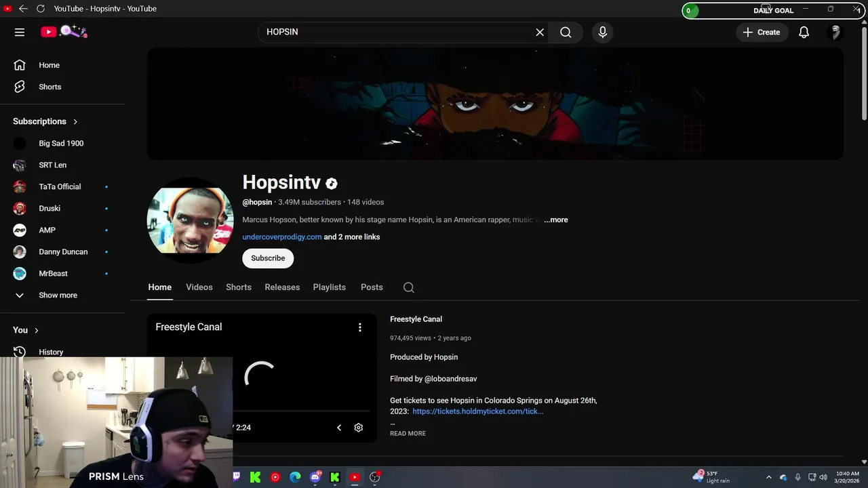Open the YouTube app taskbar icon
This screenshot has width=868, height=488.
pyautogui.click(x=355, y=477)
